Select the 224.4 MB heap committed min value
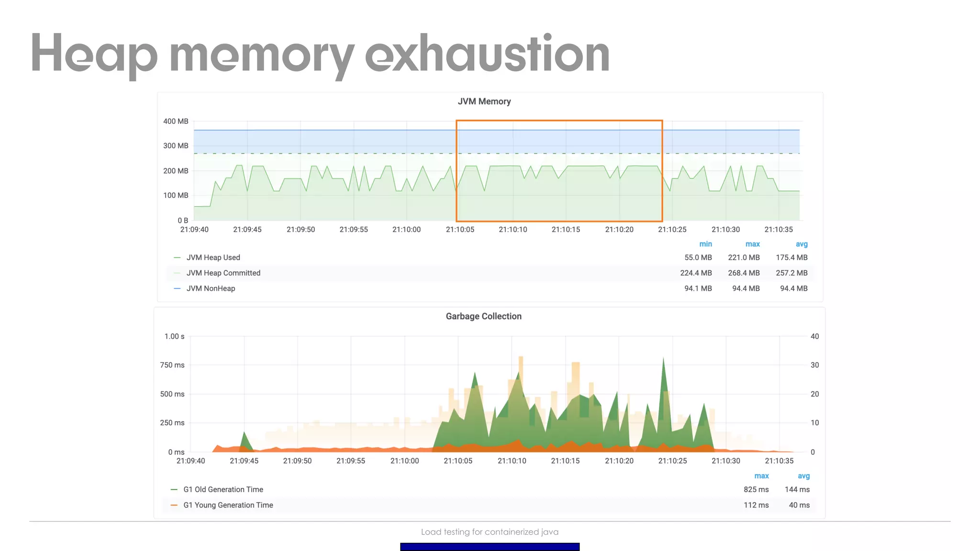The width and height of the screenshot is (980, 551). (696, 273)
